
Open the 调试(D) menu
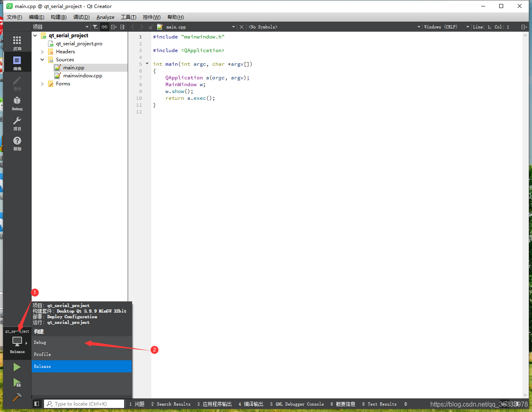tap(82, 17)
